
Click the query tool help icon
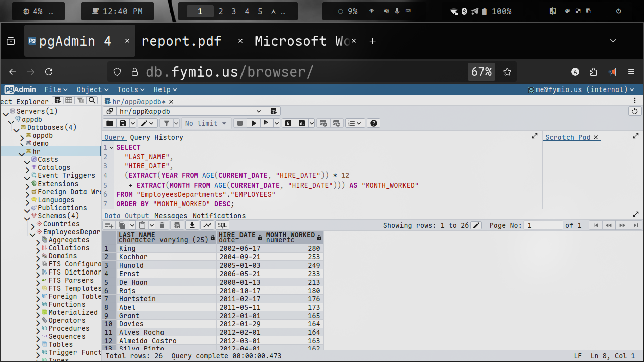pyautogui.click(x=373, y=123)
